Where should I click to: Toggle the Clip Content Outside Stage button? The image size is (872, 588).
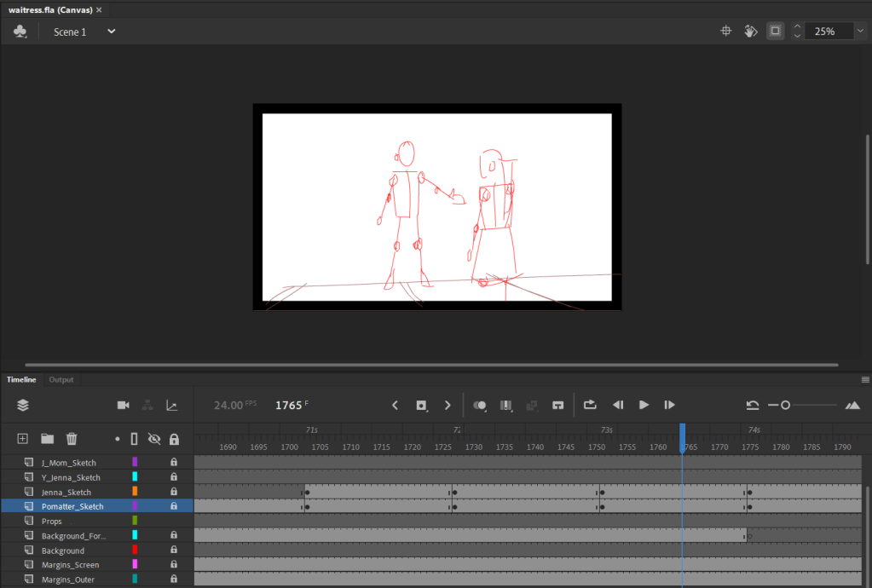pos(775,32)
